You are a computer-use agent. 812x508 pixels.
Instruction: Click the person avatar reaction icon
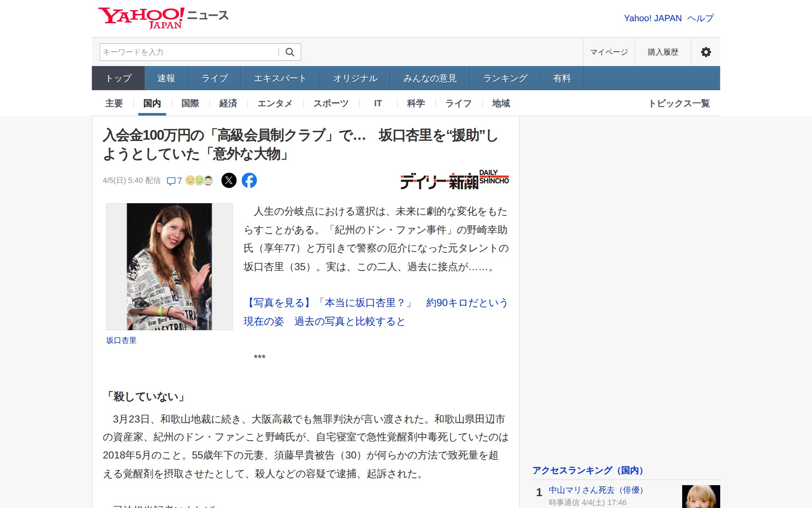(208, 180)
